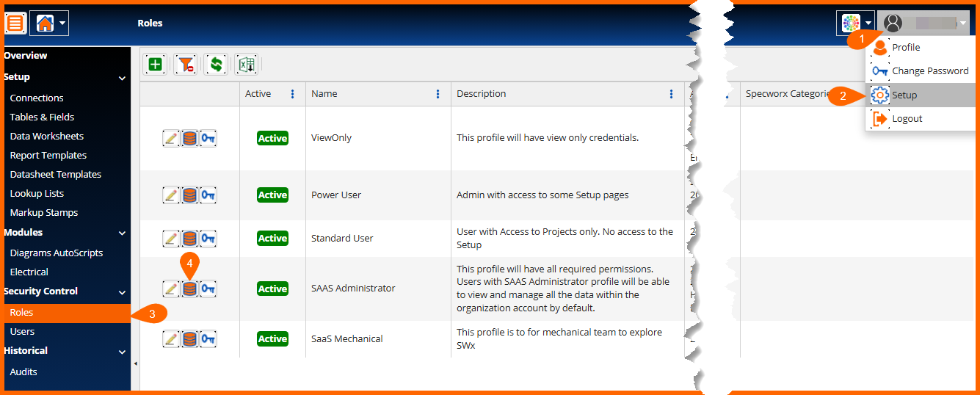The height and width of the screenshot is (395, 980).
Task: Click pencil icon for SaaS Mechanical role
Action: click(x=170, y=338)
